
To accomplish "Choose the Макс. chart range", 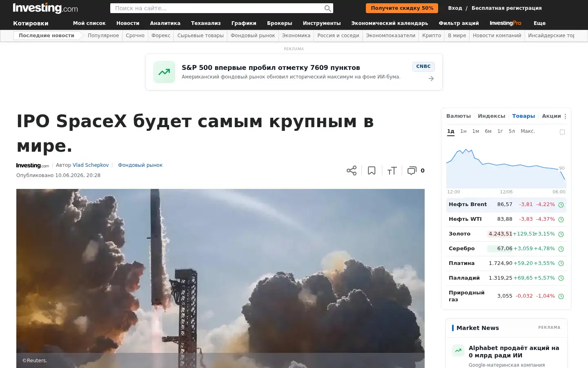I will point(528,131).
